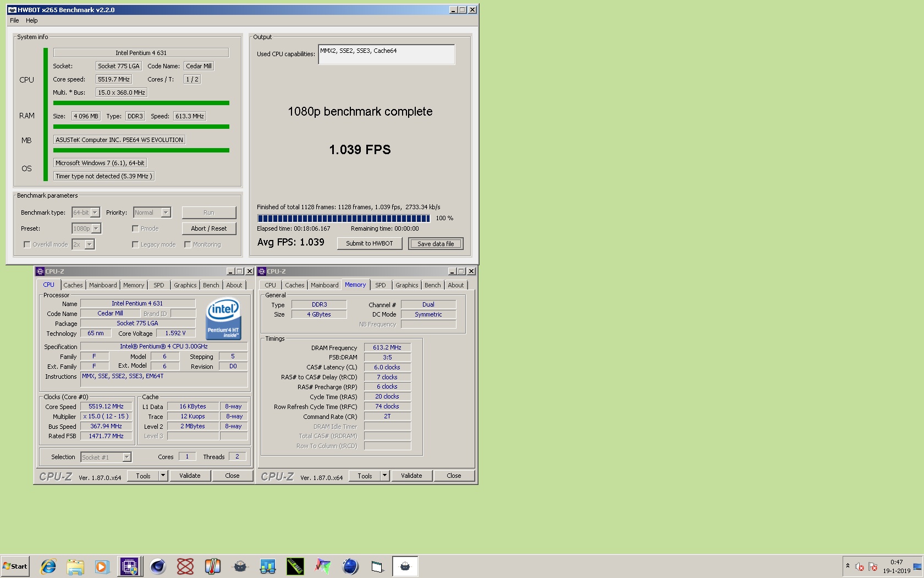The width and height of the screenshot is (924, 578).
Task: Click Validate in left CPU-Z window
Action: coord(190,476)
